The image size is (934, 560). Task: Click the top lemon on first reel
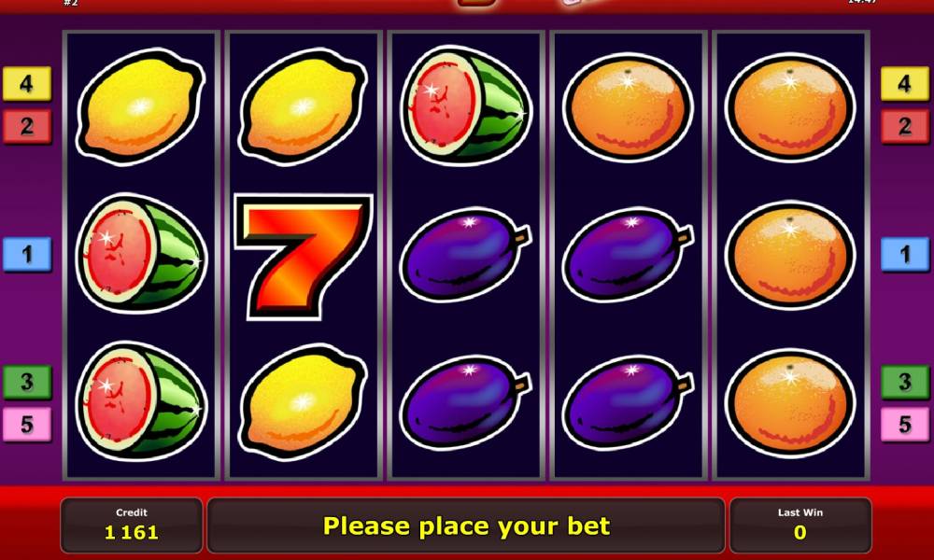(141, 106)
